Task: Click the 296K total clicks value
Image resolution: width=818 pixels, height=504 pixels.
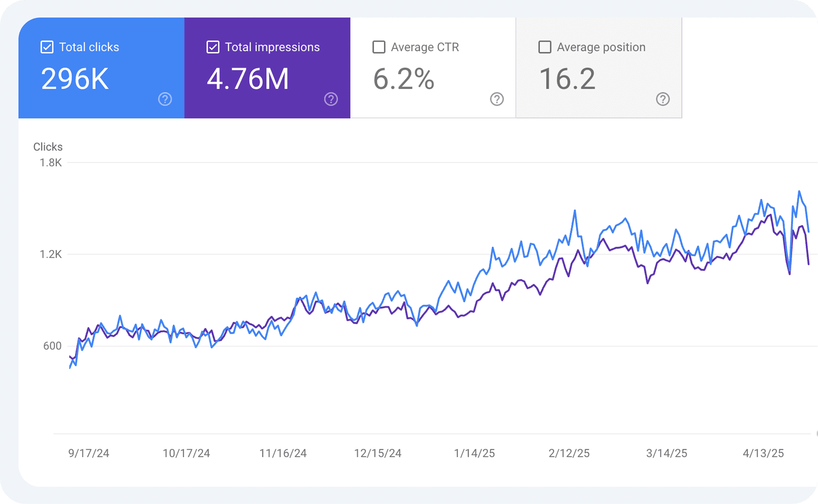Action: click(x=74, y=78)
